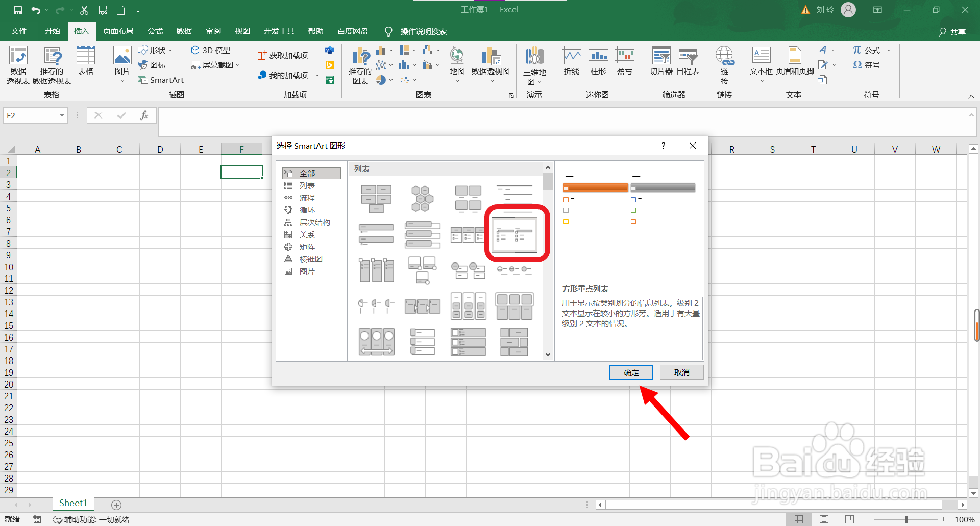Insert a Table (表格) from ribbon
Screen dimensions: 980x526
pyautogui.click(x=85, y=61)
